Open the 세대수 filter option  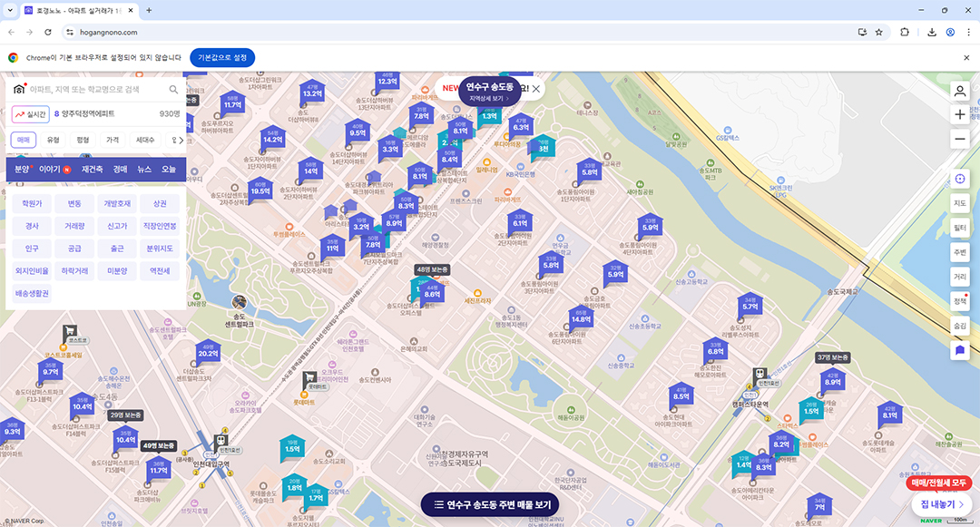[145, 140]
